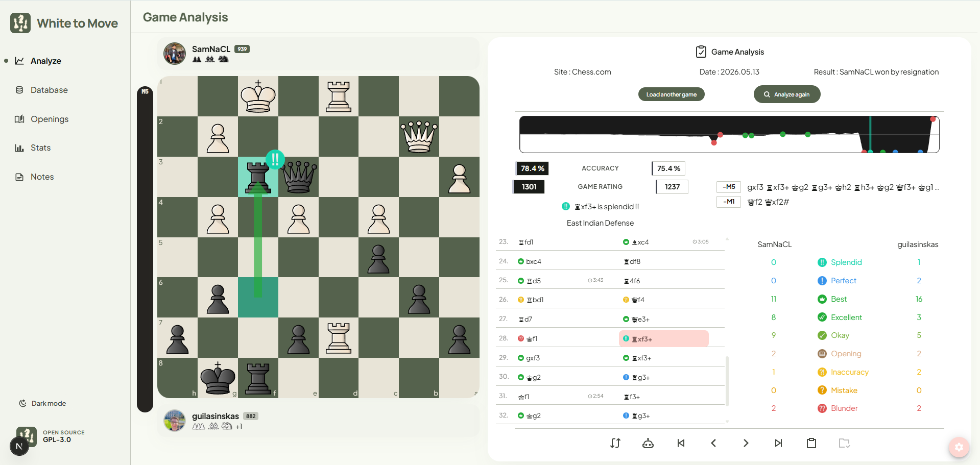Click the clipboard copy icon
The image size is (980, 465).
pos(811,443)
